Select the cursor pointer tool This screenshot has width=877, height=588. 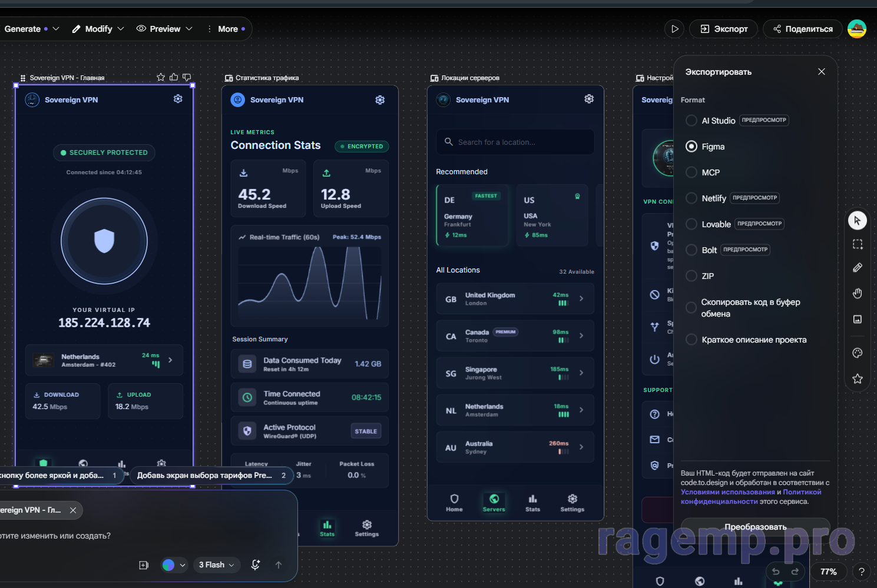click(x=858, y=221)
